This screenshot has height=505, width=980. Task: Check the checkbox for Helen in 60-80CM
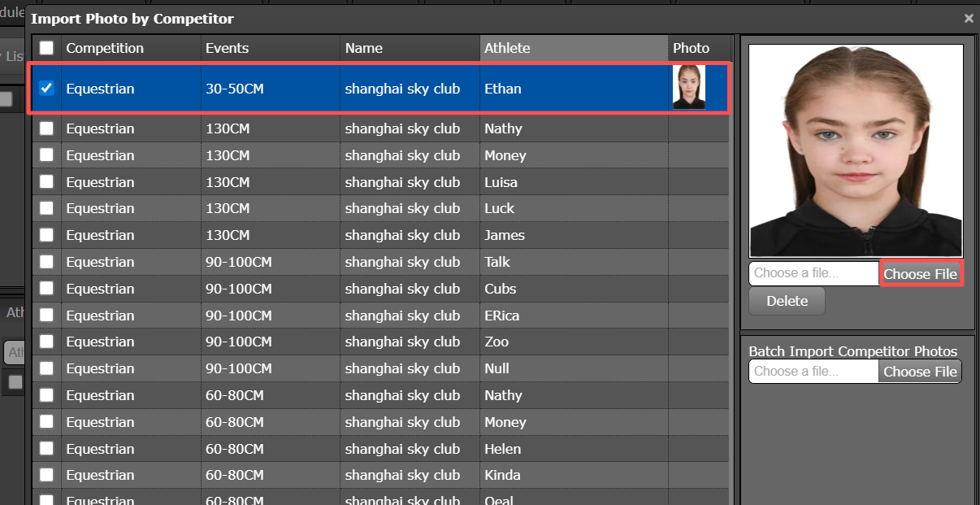click(x=46, y=448)
